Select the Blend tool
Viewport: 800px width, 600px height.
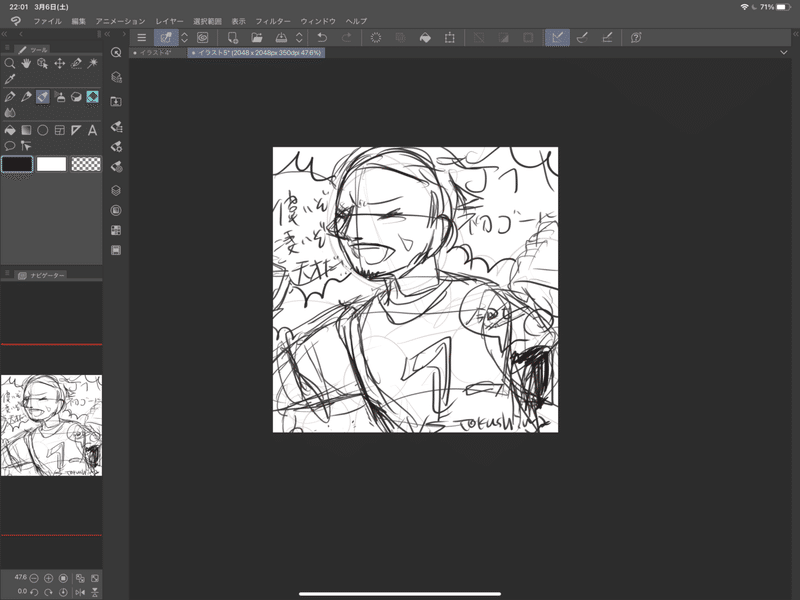click(10, 113)
